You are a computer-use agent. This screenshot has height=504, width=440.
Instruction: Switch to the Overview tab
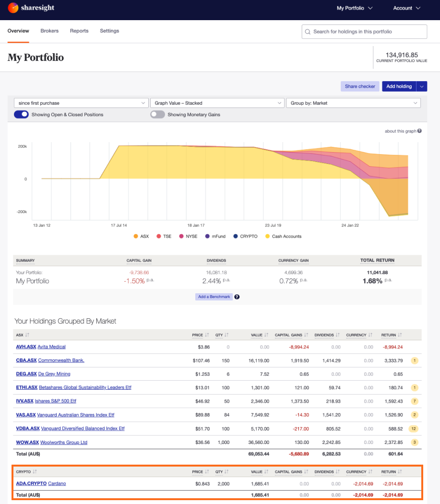(x=18, y=31)
